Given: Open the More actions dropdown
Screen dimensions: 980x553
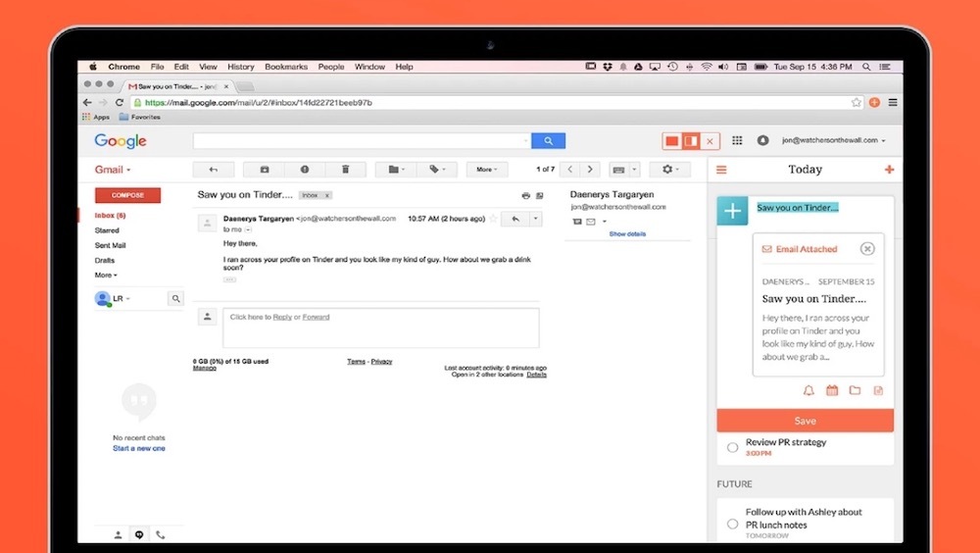Looking at the screenshot, I should [x=487, y=170].
